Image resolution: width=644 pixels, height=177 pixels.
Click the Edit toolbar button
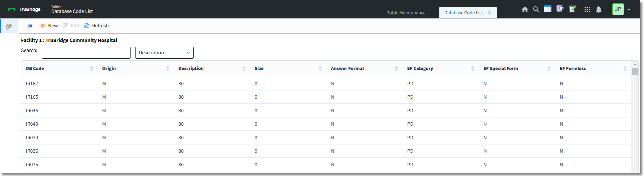(x=71, y=26)
